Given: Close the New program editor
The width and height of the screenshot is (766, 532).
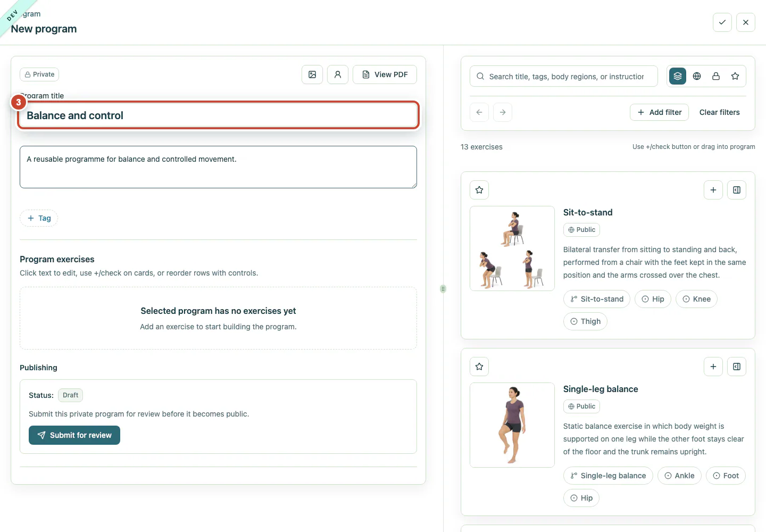Looking at the screenshot, I should (745, 22).
